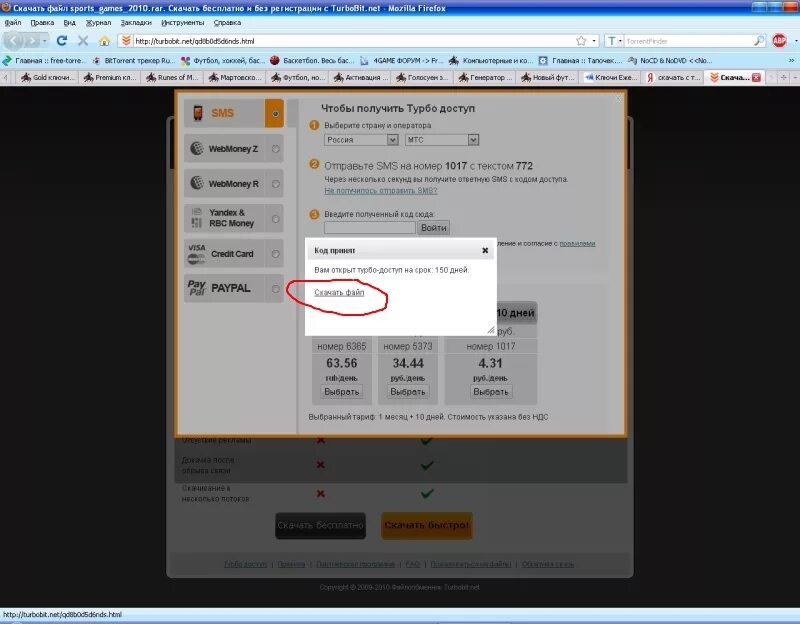Click the правилами link
This screenshot has height=624, width=800.
577,244
